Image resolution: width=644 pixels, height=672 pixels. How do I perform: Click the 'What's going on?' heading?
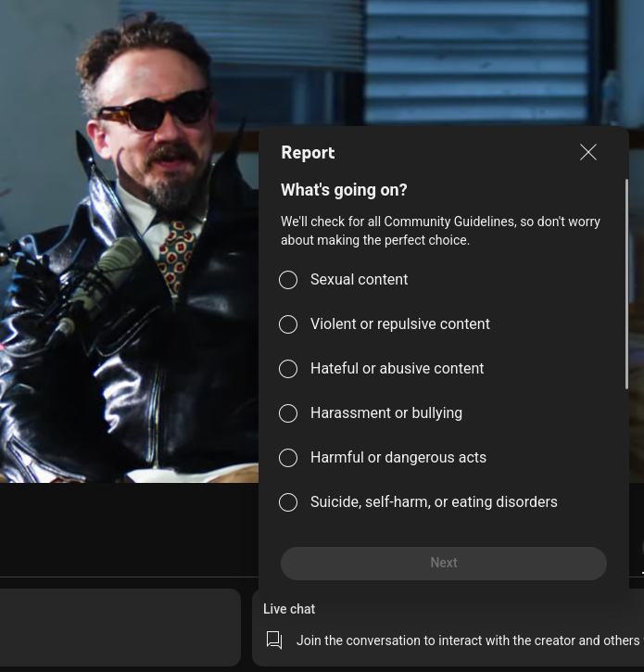344,190
